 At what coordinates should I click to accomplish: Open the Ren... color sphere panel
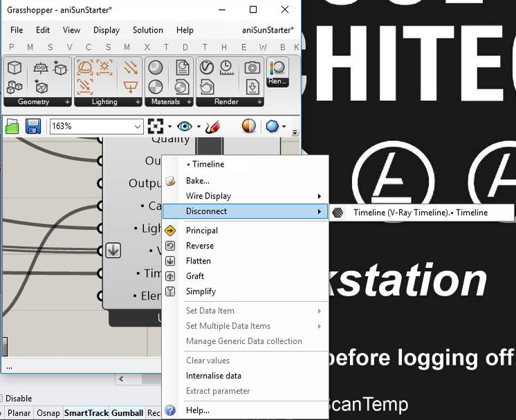(277, 73)
